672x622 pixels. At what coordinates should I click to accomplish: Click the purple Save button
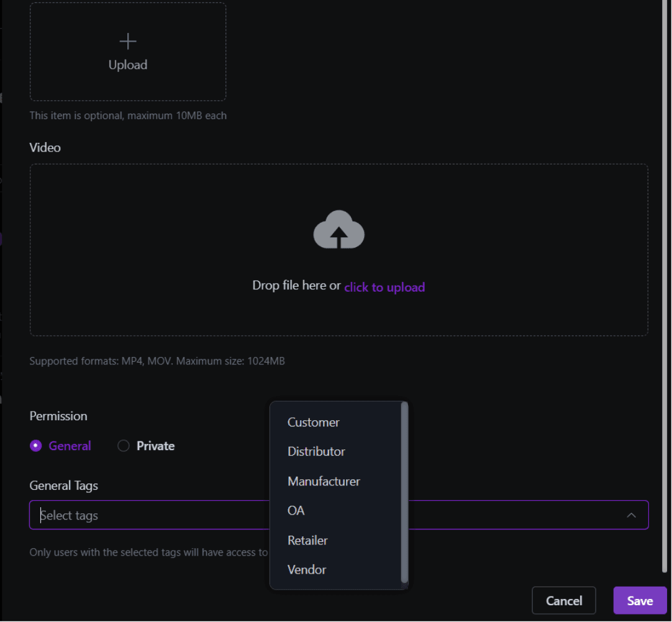pyautogui.click(x=639, y=600)
